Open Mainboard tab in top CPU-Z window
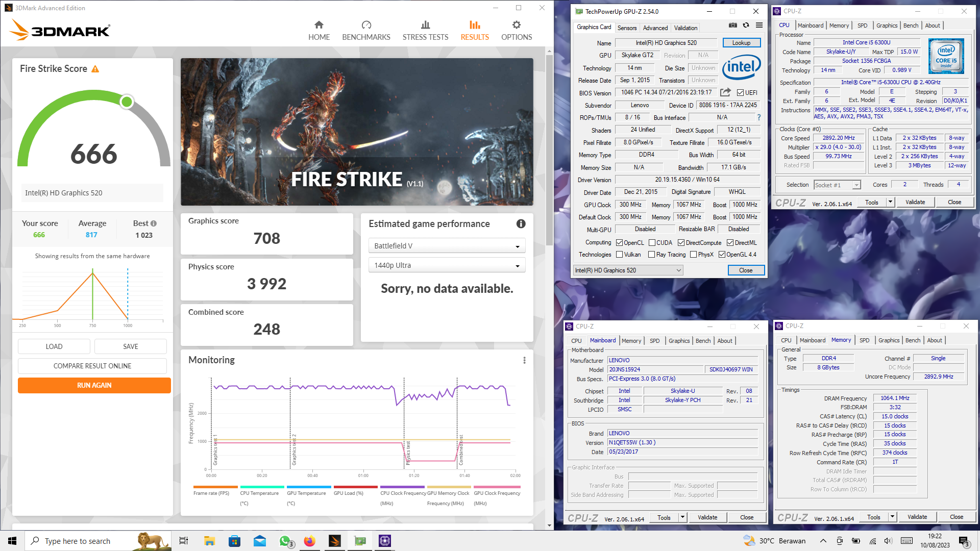Viewport: 980px width, 551px height. point(810,26)
